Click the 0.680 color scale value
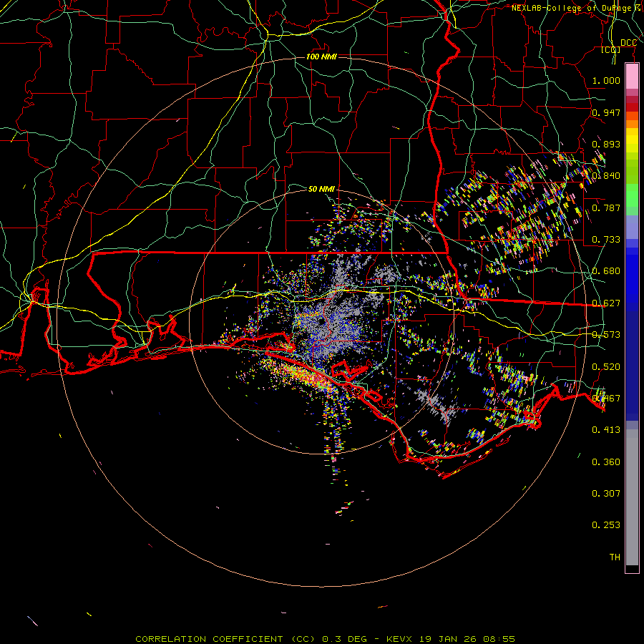Image resolution: width=644 pixels, height=644 pixels. coord(606,271)
